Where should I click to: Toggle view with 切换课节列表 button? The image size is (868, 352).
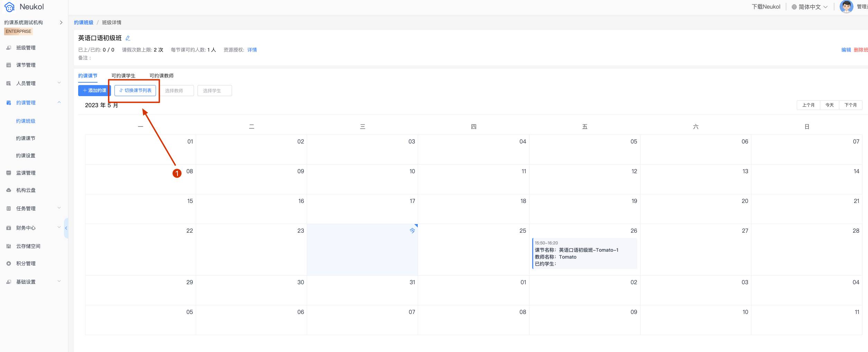coord(135,91)
